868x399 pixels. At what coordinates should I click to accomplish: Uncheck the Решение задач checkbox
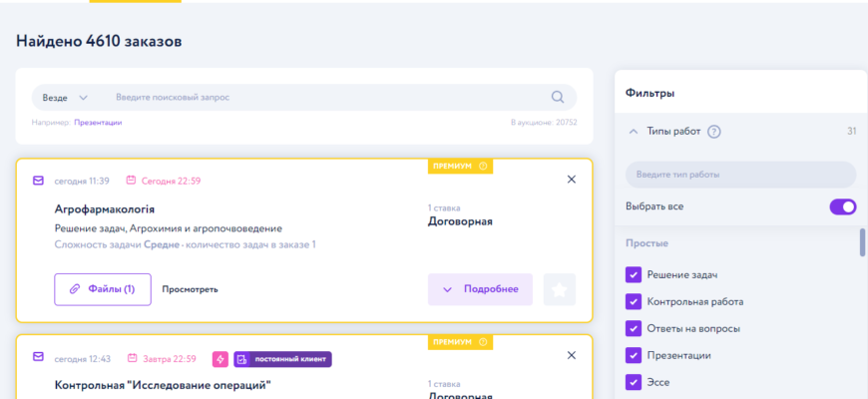tap(634, 275)
